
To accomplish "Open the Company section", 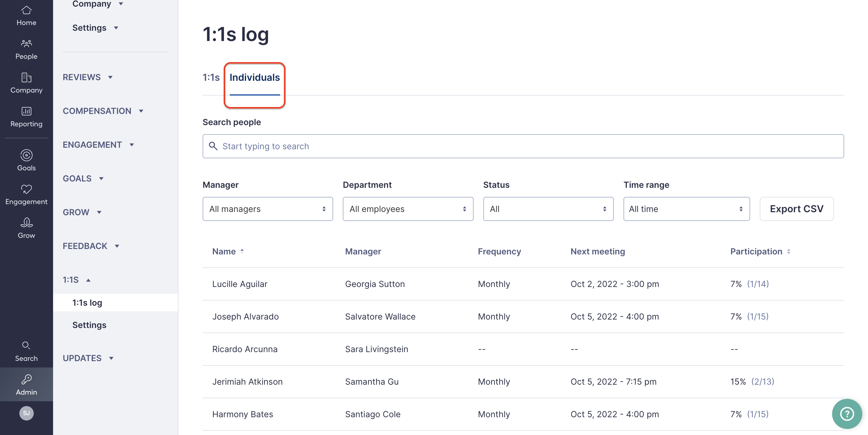I will coord(26,83).
